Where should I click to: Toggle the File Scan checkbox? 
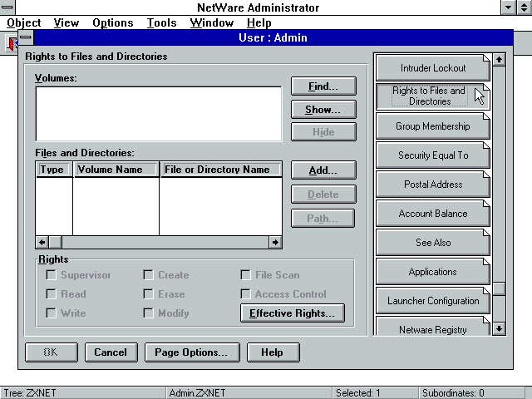point(246,275)
